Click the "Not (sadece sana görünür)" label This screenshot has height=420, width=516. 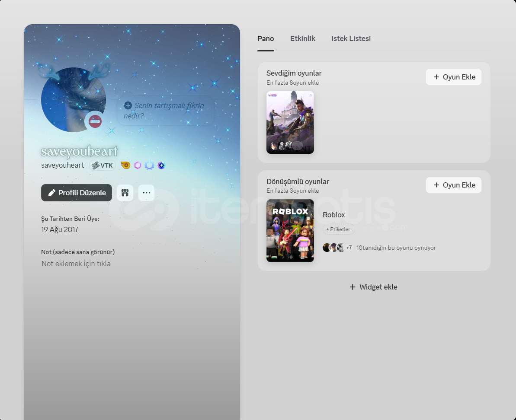click(x=78, y=252)
